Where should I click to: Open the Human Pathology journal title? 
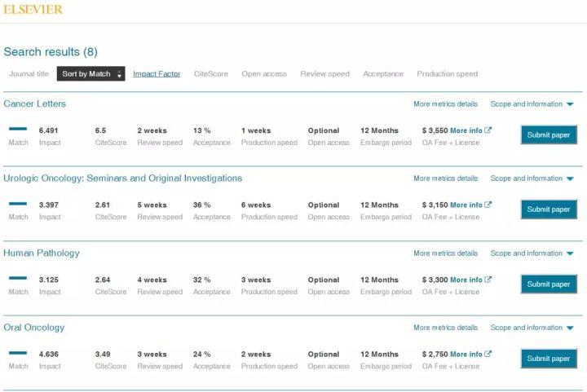[x=42, y=253]
